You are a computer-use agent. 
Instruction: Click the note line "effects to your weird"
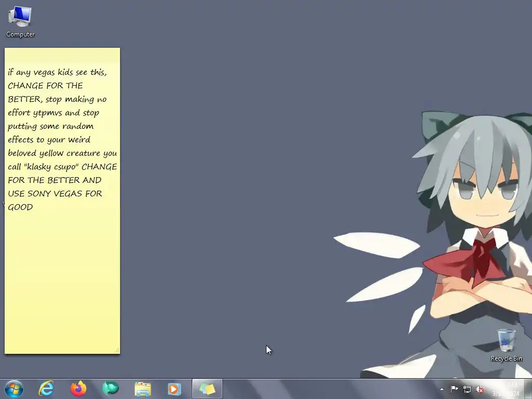point(49,140)
